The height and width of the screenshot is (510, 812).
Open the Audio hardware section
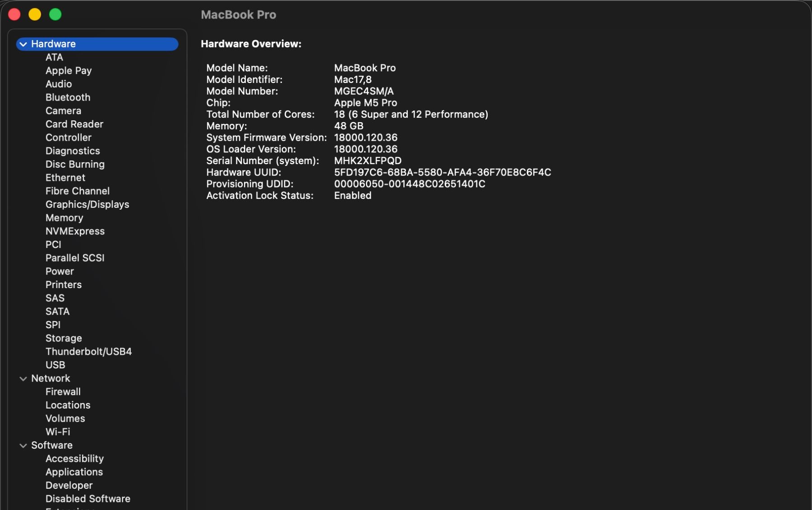pos(59,84)
